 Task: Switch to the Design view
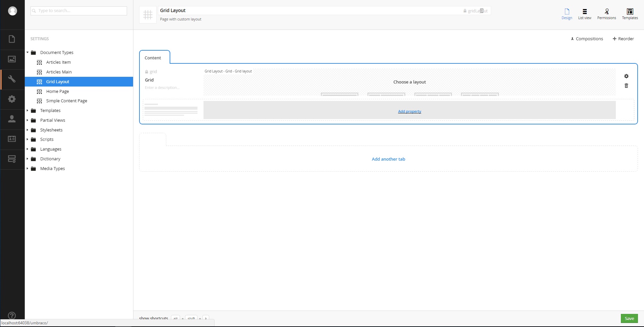click(x=567, y=14)
